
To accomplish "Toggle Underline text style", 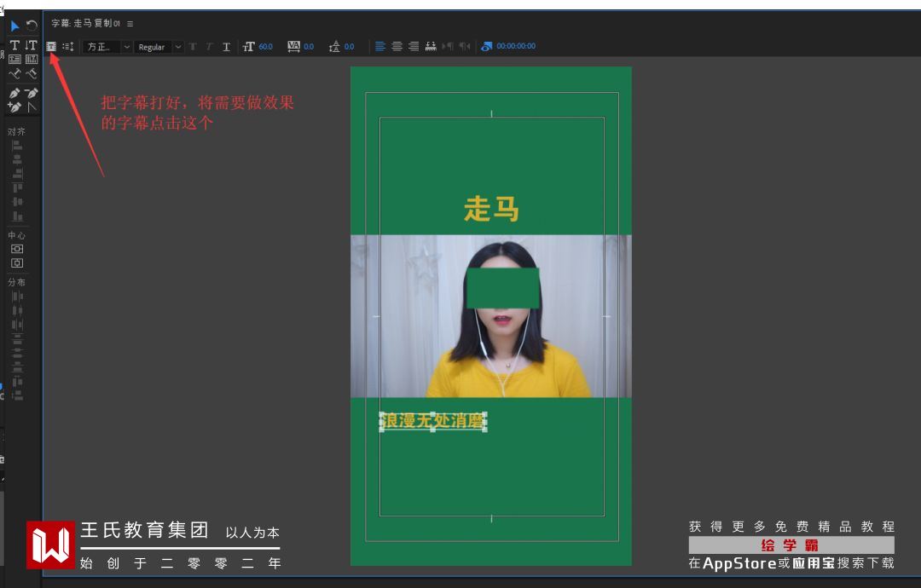I will coord(226,46).
